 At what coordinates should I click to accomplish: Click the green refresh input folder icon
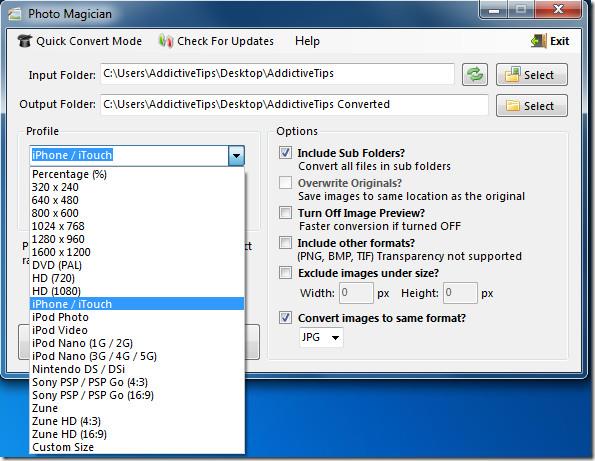point(475,74)
